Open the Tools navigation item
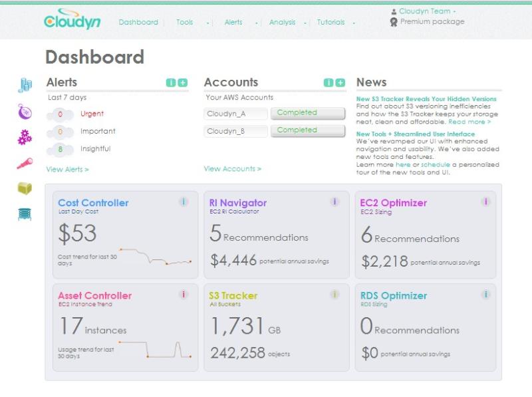 click(185, 22)
